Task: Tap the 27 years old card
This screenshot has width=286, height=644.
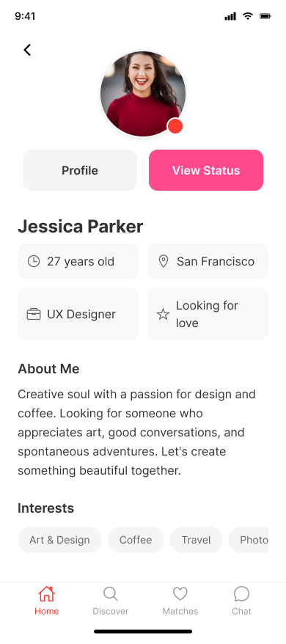Action: coord(78,261)
